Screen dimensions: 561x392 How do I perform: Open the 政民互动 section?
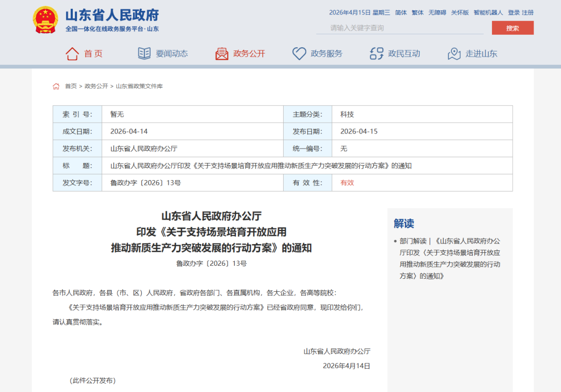point(403,52)
